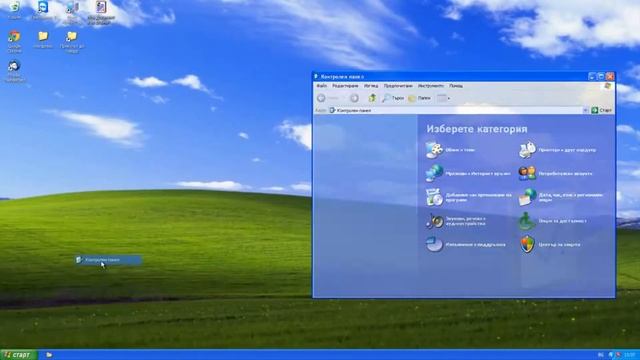This screenshot has width=640, height=360.
Task: Open the Search (Търси) toolbar button
Action: (392, 98)
